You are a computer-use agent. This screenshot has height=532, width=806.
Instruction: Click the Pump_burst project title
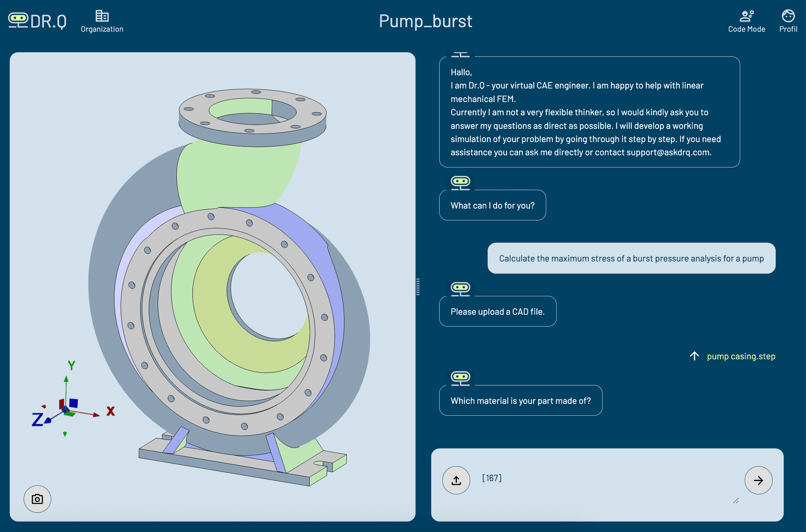coord(425,21)
